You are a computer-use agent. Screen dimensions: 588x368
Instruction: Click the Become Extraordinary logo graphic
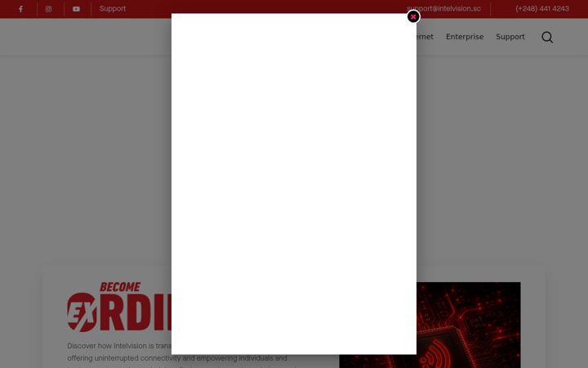pos(119,307)
